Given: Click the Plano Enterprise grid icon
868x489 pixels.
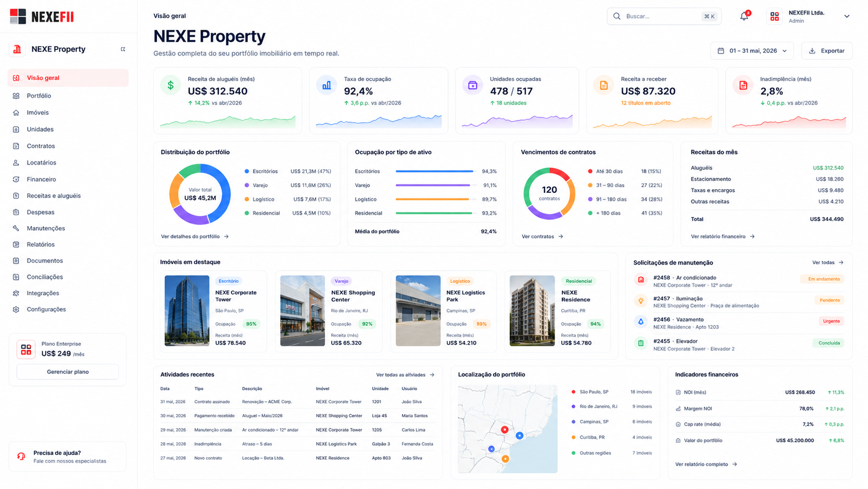Looking at the screenshot, I should click(26, 349).
